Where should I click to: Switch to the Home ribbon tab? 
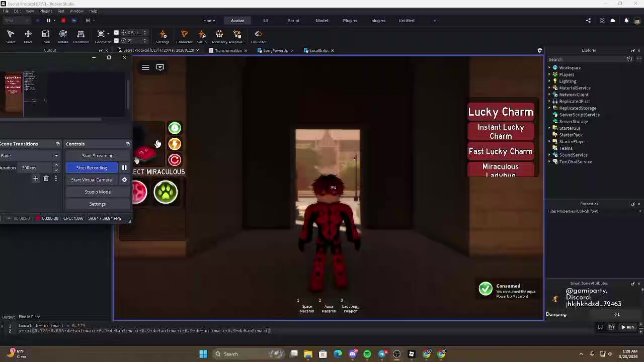click(x=209, y=21)
